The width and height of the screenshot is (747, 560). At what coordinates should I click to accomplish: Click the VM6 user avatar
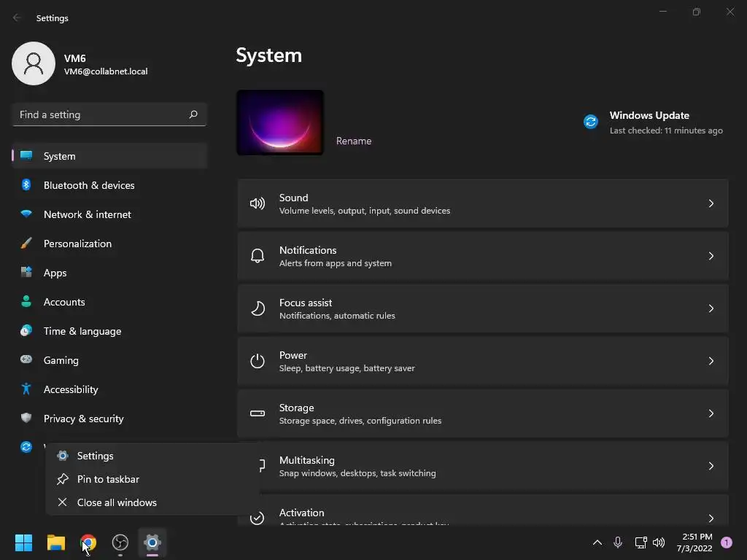click(34, 63)
